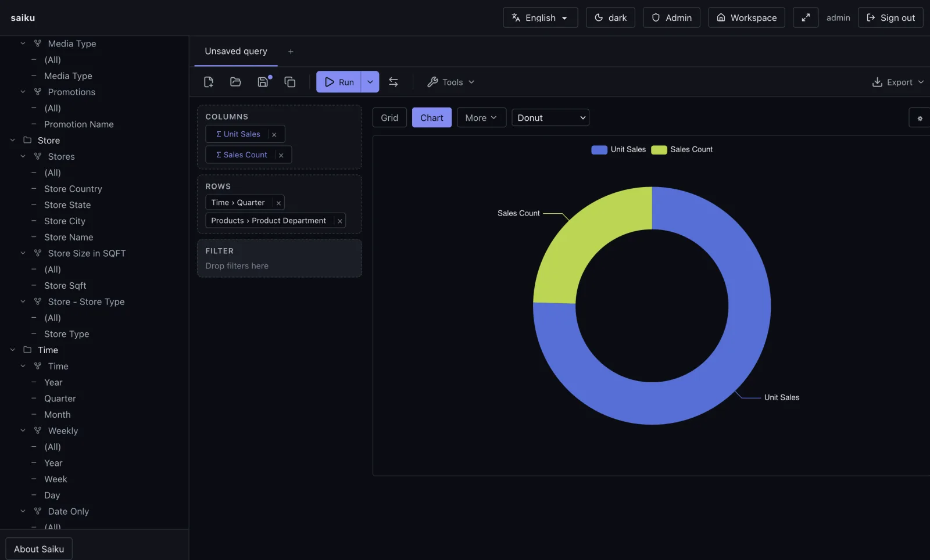Open the English language dropdown
Image resolution: width=930 pixels, height=560 pixels.
(x=541, y=17)
